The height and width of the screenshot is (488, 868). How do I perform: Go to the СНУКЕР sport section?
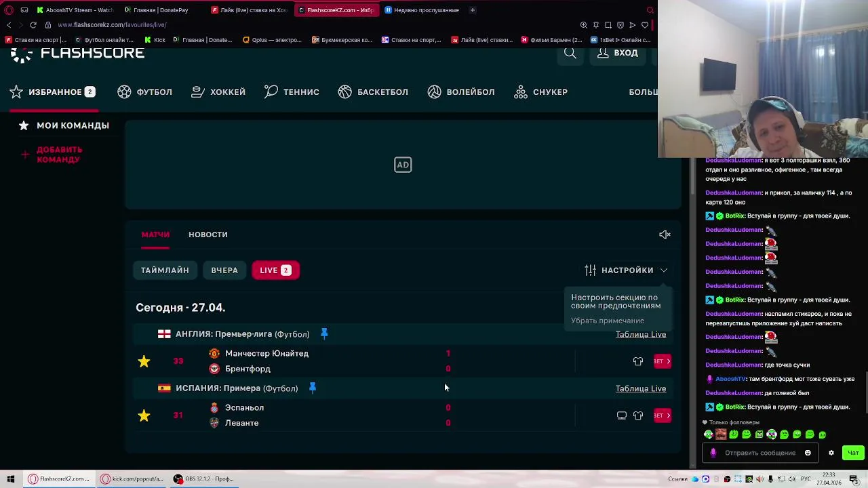point(540,91)
